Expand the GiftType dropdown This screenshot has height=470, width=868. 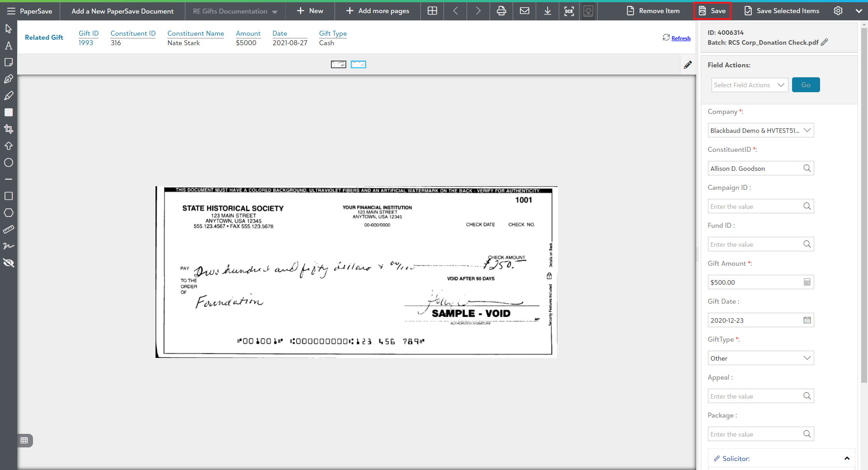pos(760,358)
